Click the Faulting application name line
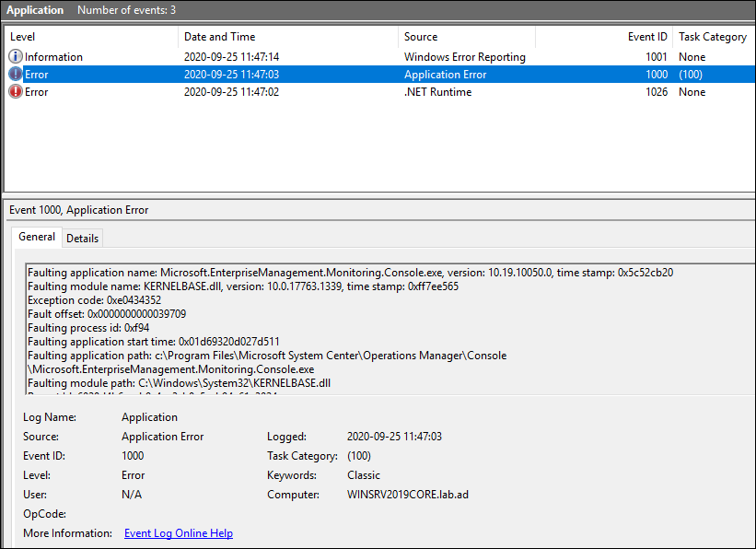 (x=350, y=273)
